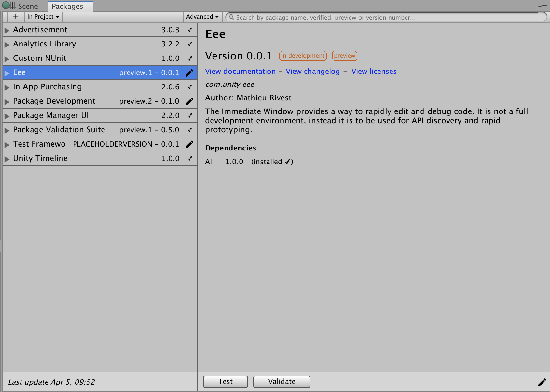This screenshot has height=392, width=550.
Task: Click the pencil icon on Test Framework row
Action: 189,144
